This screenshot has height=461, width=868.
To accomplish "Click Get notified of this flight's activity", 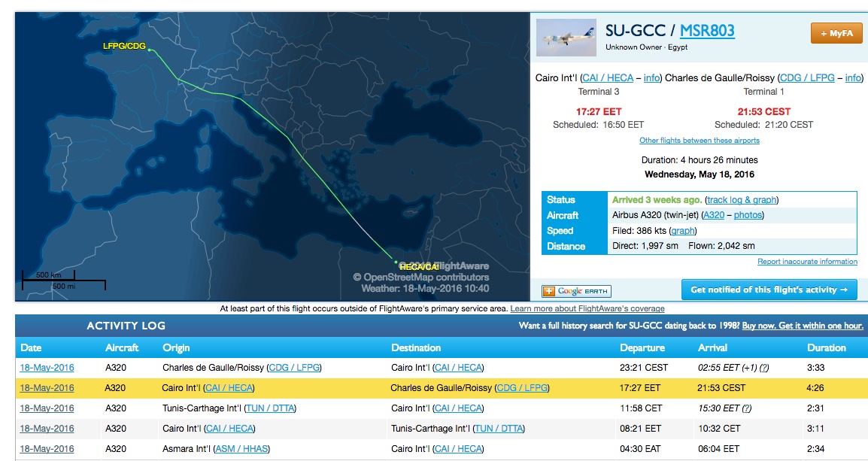I will (x=769, y=290).
